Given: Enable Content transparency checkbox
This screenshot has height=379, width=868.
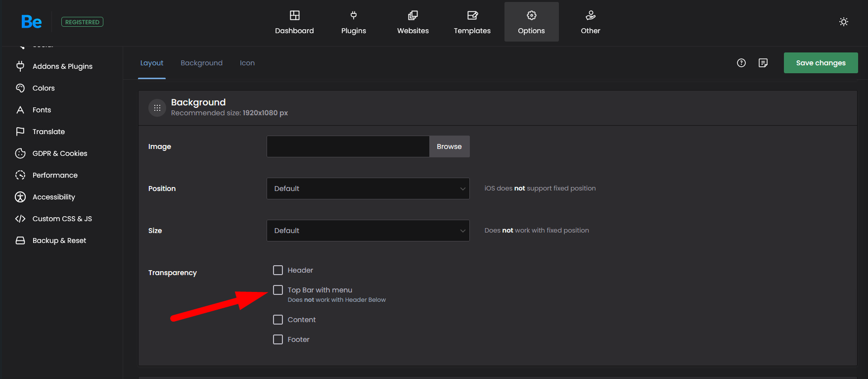Looking at the screenshot, I should click(x=278, y=320).
